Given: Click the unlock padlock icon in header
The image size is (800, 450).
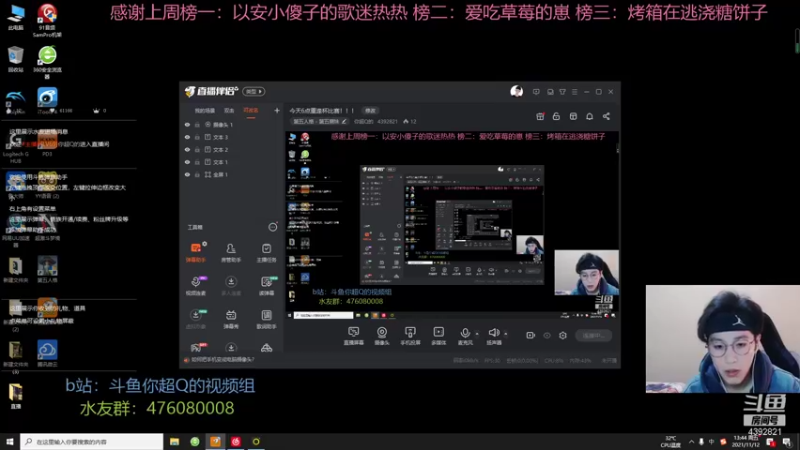Looking at the screenshot, I should (556, 116).
